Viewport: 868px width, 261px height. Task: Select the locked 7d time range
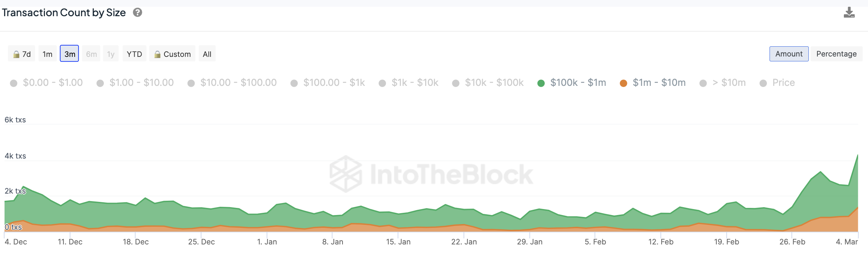[22, 54]
